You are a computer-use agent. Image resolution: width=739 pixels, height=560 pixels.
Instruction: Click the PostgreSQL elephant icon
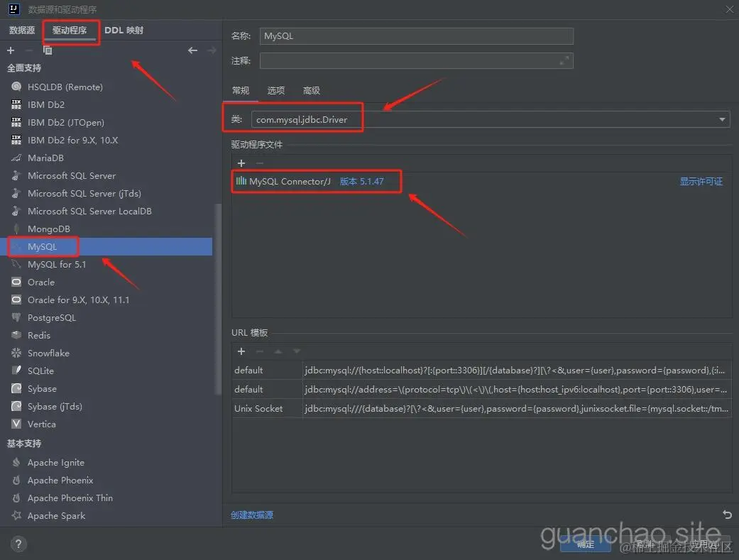16,318
